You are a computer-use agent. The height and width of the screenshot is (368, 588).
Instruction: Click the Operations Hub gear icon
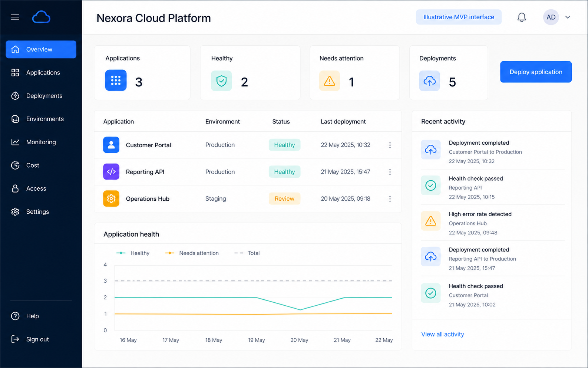point(111,199)
